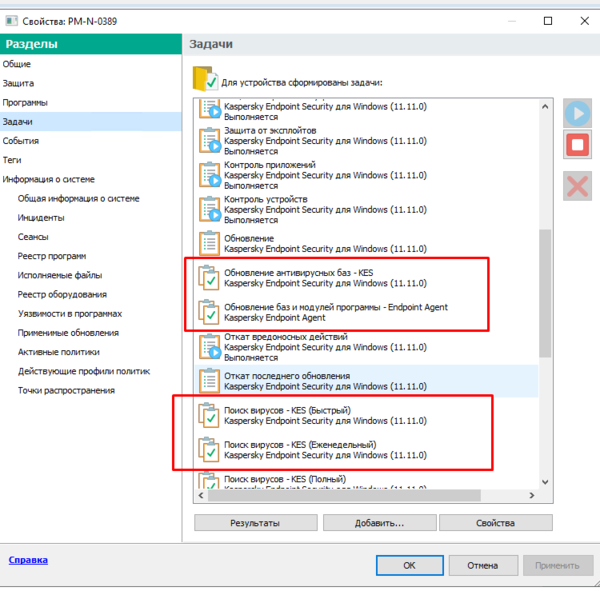
Task: Maximize the Свойства: PM-N-0389 window
Action: tap(548, 21)
